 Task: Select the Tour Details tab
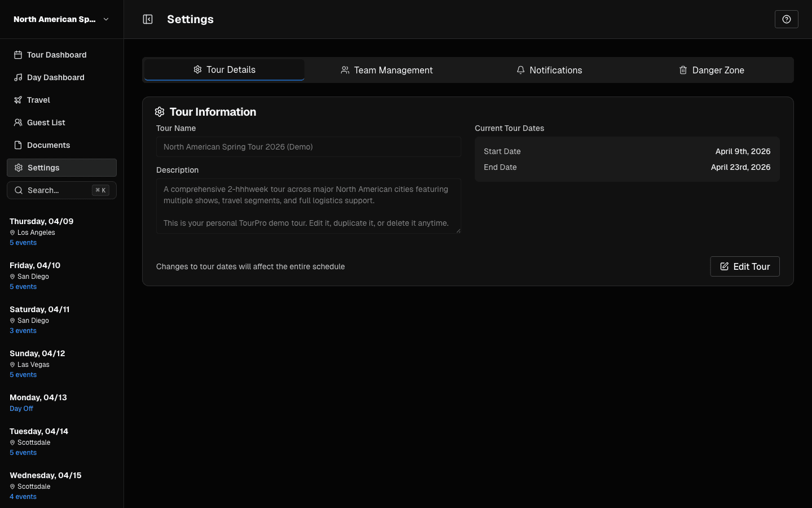click(224, 69)
